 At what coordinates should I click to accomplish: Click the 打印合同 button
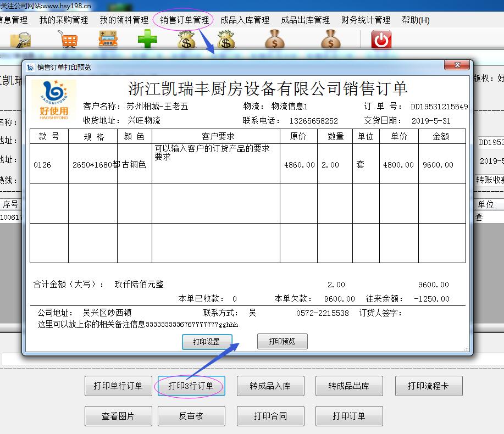tap(270, 416)
